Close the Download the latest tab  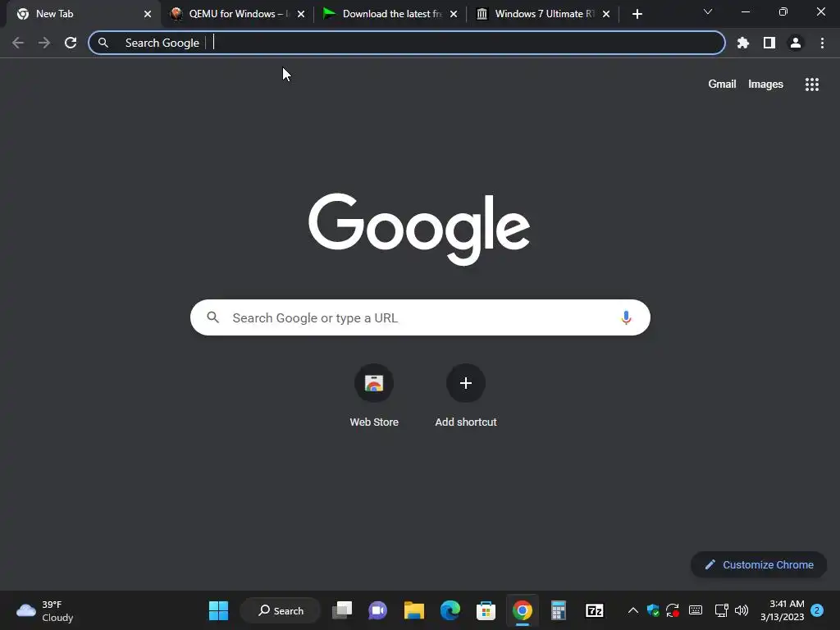pyautogui.click(x=454, y=14)
